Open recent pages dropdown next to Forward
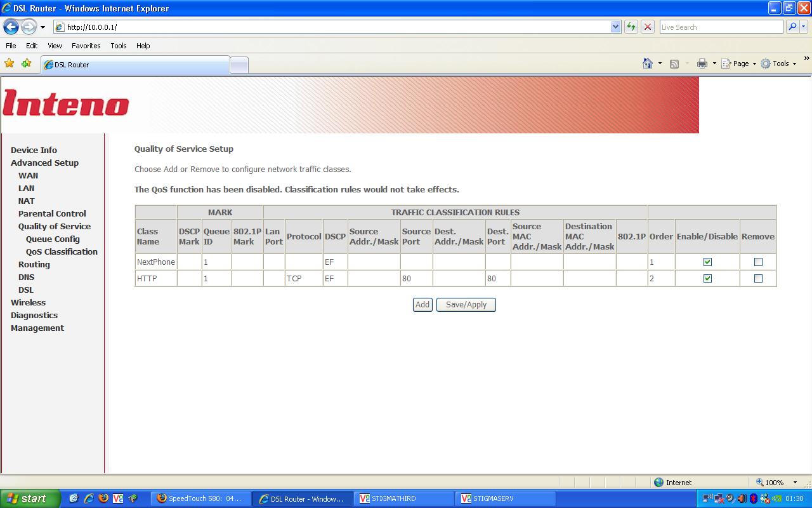This screenshot has height=508, width=812. [x=43, y=27]
